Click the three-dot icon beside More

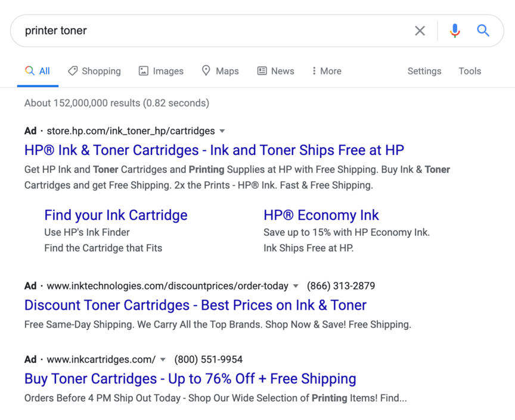click(x=314, y=71)
